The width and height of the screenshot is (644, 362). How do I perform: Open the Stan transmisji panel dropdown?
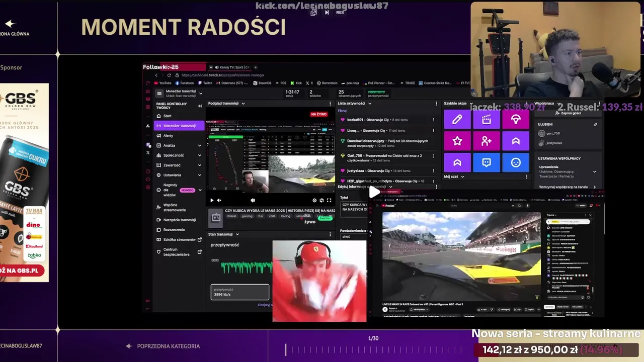click(x=237, y=234)
